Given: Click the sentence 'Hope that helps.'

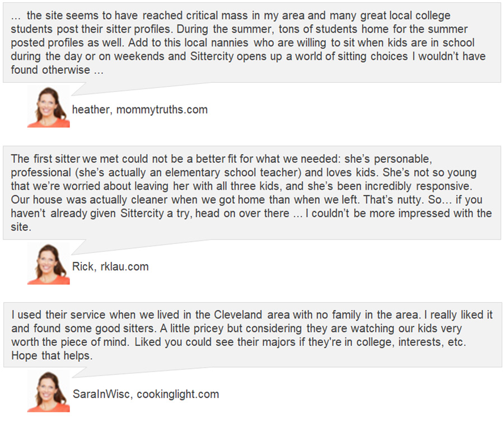Looking at the screenshot, I should point(52,355).
